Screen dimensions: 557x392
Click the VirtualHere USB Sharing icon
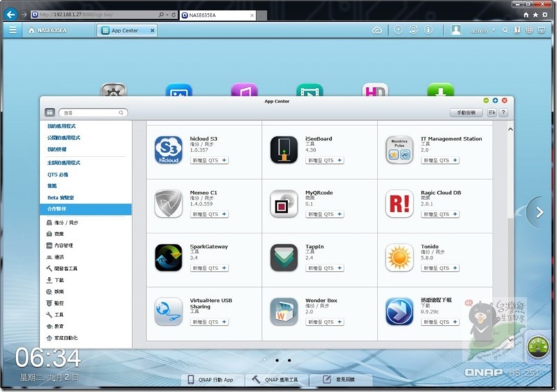point(168,312)
